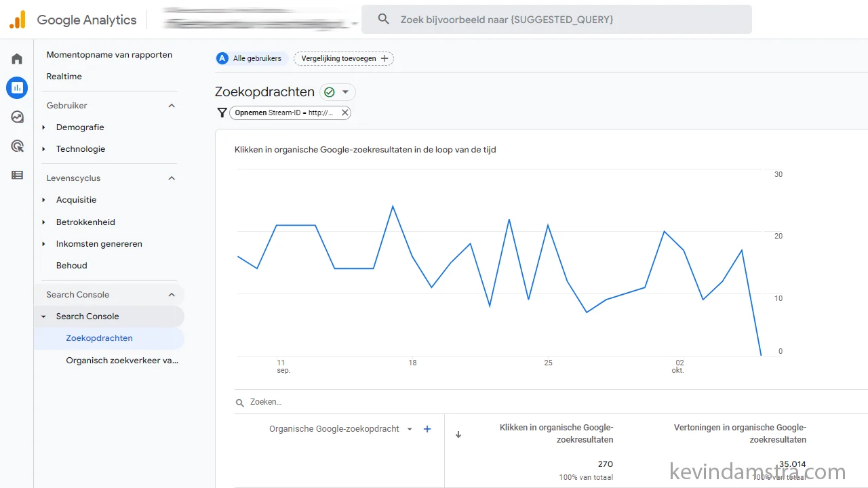Open the Configure table icon in left rail
Viewport: 868px width, 488px height.
pyautogui.click(x=17, y=175)
